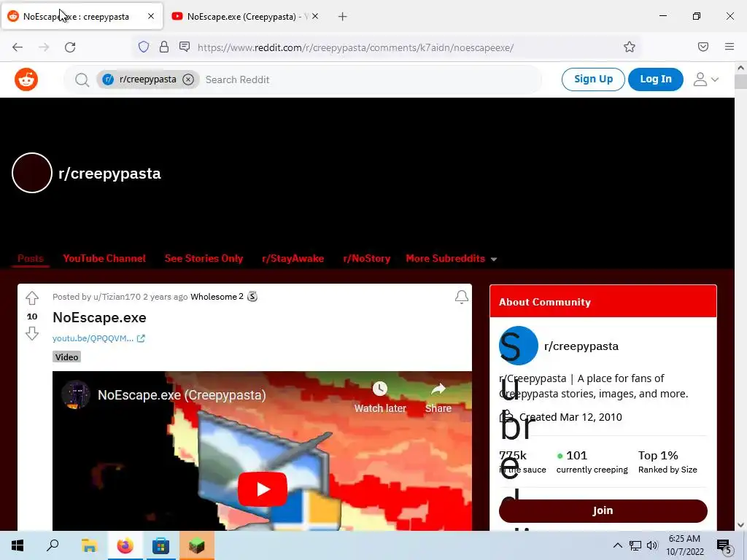Go back with the browser back arrow

(18, 47)
